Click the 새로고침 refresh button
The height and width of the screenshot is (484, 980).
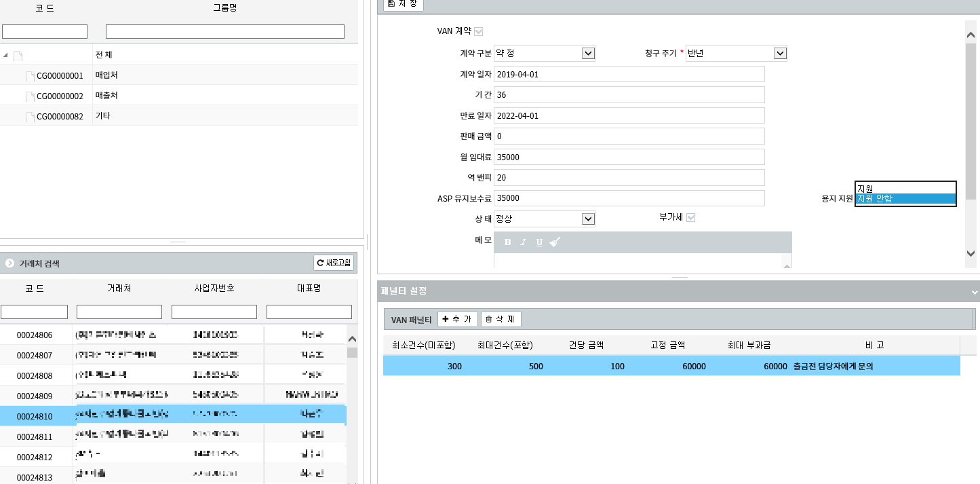[x=333, y=263]
